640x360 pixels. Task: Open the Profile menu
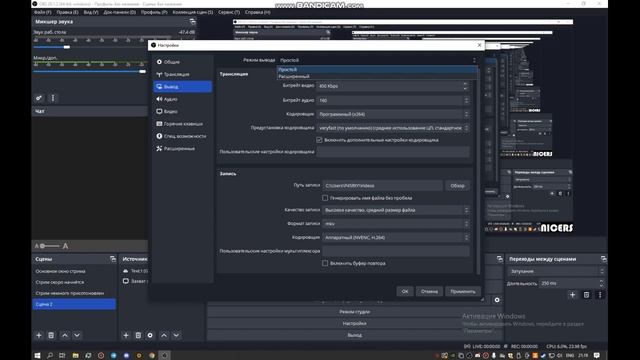click(154, 12)
